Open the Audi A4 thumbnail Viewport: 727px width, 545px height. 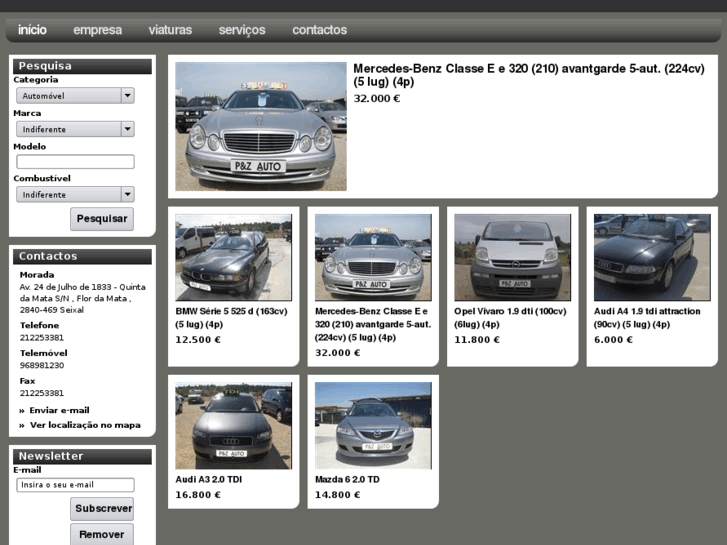pyautogui.click(x=652, y=257)
